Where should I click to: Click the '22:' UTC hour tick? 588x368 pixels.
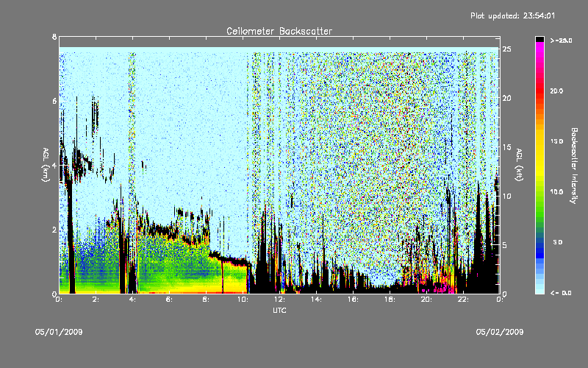point(463,300)
